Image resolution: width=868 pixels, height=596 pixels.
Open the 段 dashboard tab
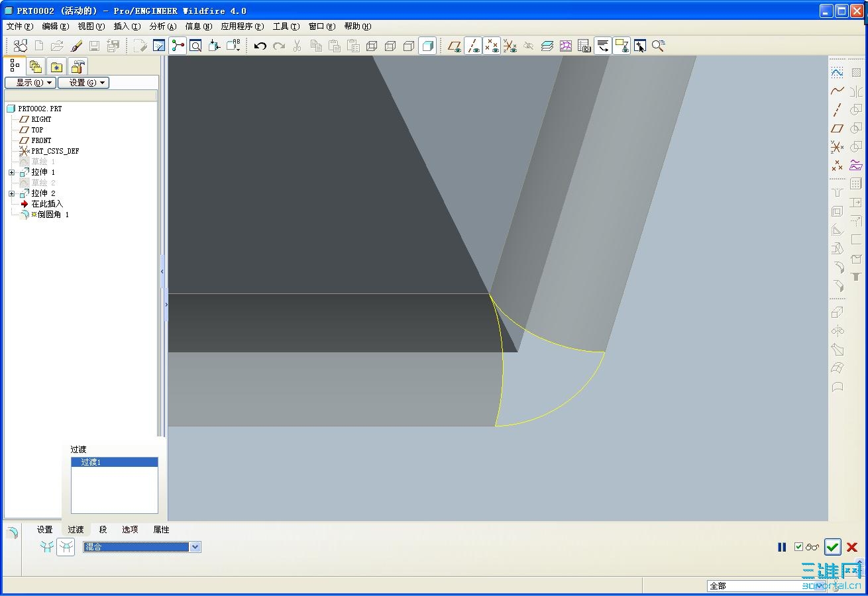coord(103,530)
